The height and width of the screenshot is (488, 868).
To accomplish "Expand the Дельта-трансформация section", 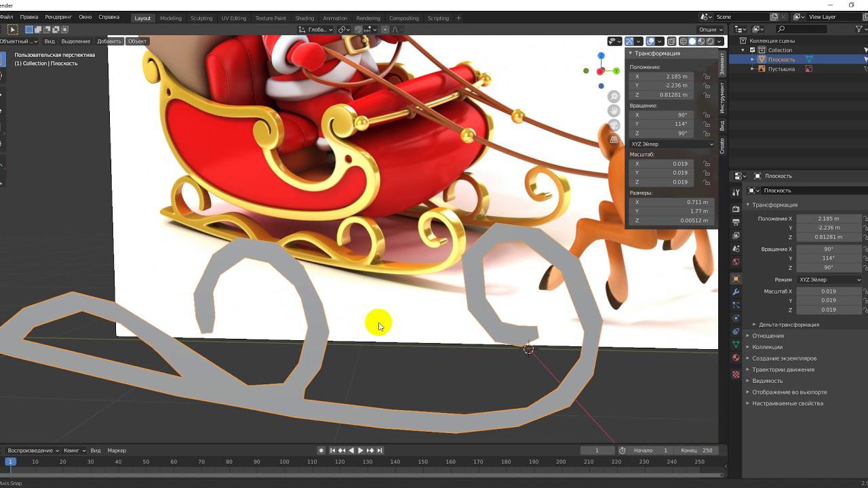I will pyautogui.click(x=789, y=325).
